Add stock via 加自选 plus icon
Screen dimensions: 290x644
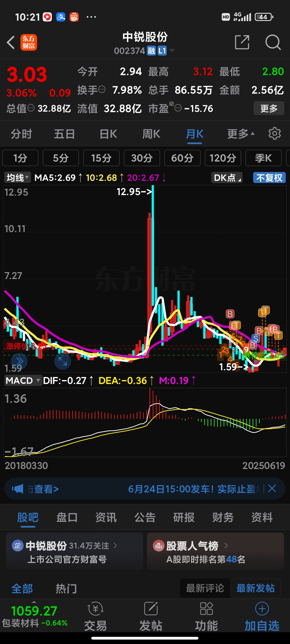(262, 608)
